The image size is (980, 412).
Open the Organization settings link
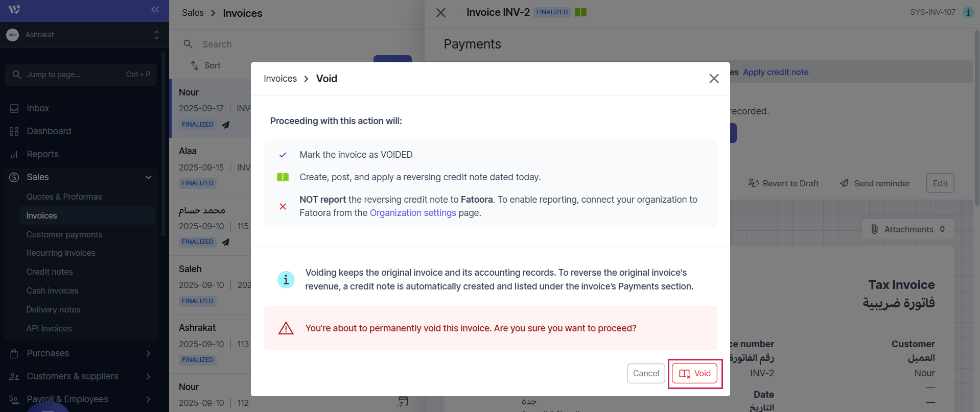point(413,213)
